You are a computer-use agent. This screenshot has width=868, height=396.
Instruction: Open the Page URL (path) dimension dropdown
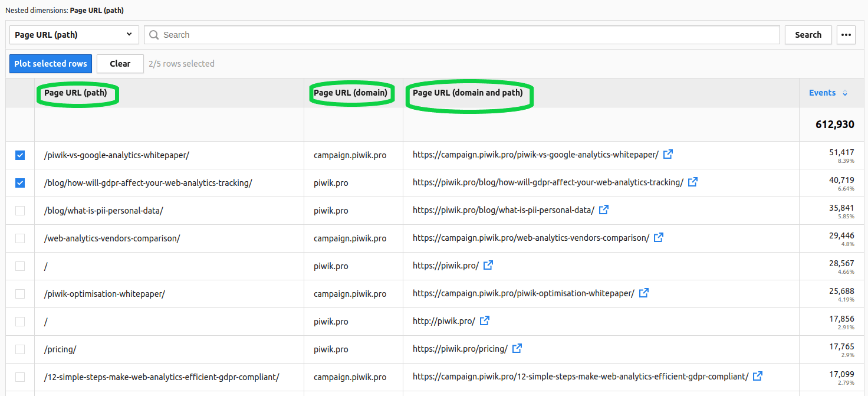[74, 35]
